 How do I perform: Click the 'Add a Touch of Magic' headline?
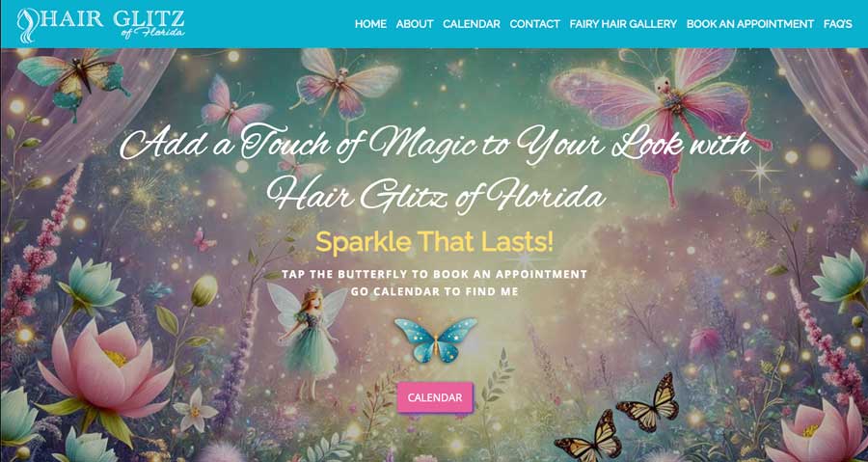click(435, 167)
